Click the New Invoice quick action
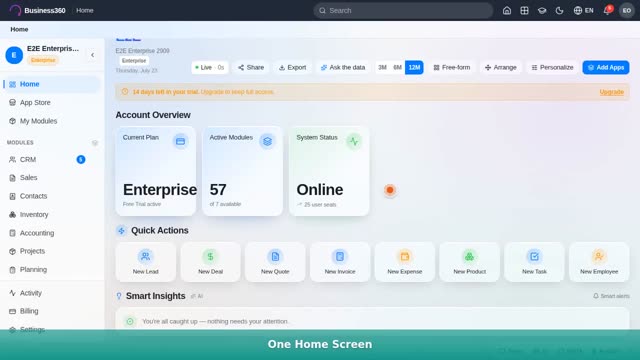 pos(340,262)
